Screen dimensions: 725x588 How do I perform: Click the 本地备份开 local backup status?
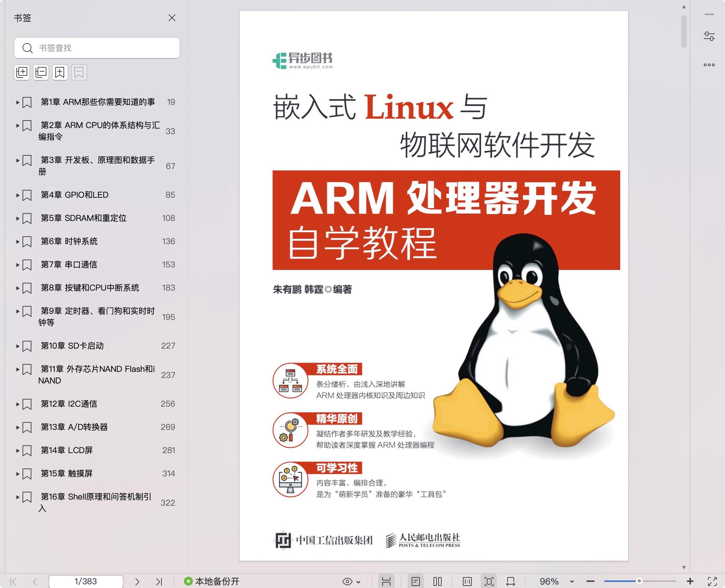(x=212, y=582)
